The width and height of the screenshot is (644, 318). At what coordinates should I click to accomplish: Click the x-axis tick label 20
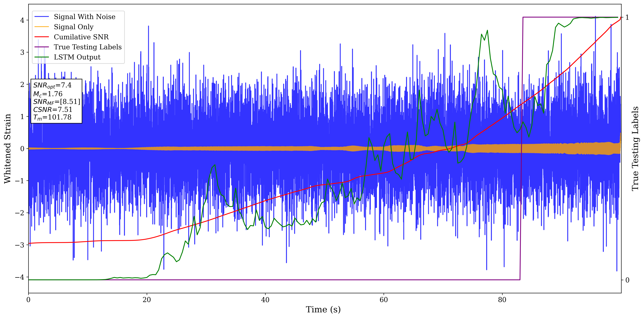point(147,300)
